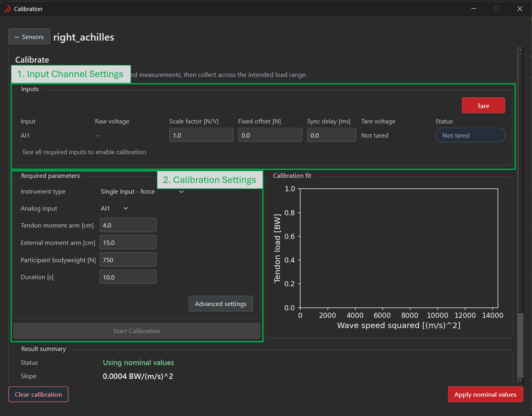Image resolution: width=532 pixels, height=416 pixels.
Task: Edit the Participant bodyweight field
Action: pyautogui.click(x=128, y=260)
